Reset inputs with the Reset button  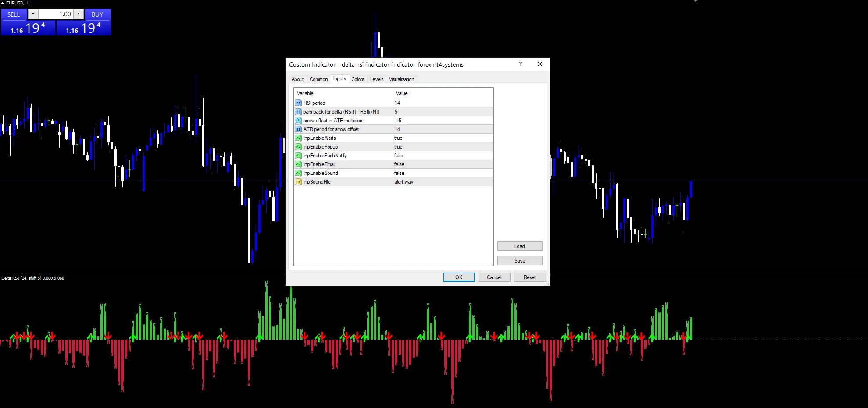pos(529,277)
